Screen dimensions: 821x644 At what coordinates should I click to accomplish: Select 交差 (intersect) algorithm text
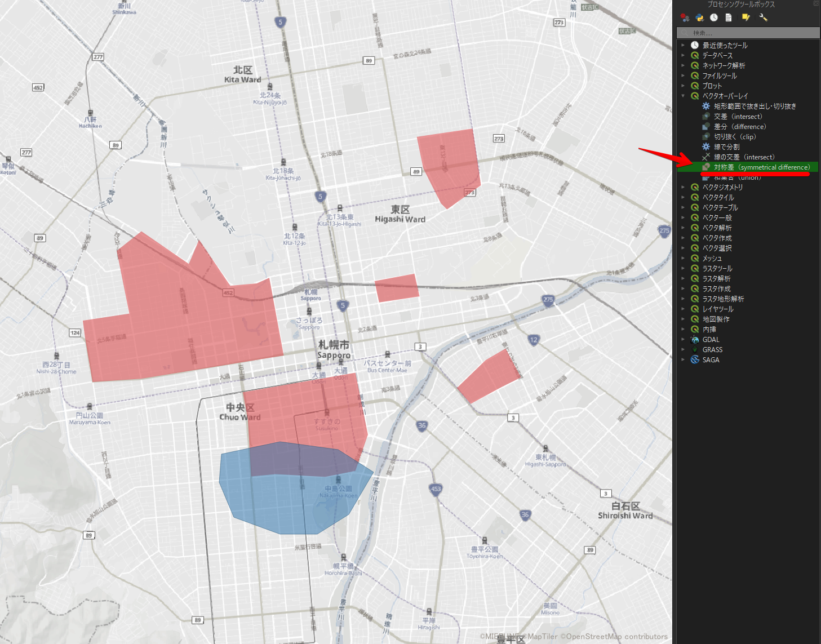738,116
